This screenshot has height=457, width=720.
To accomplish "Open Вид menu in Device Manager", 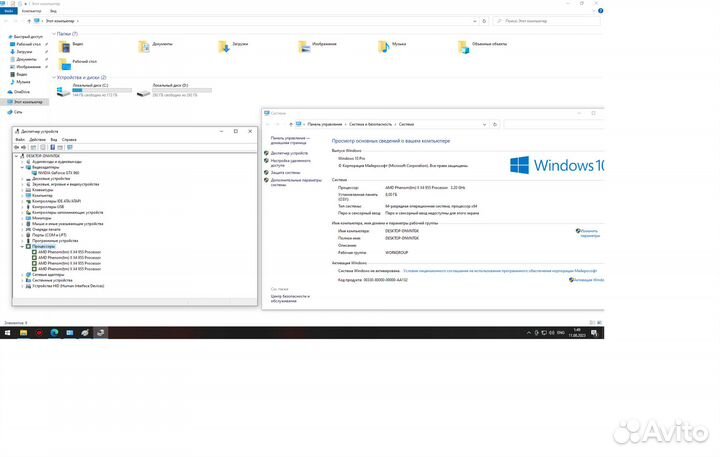I will (54, 139).
